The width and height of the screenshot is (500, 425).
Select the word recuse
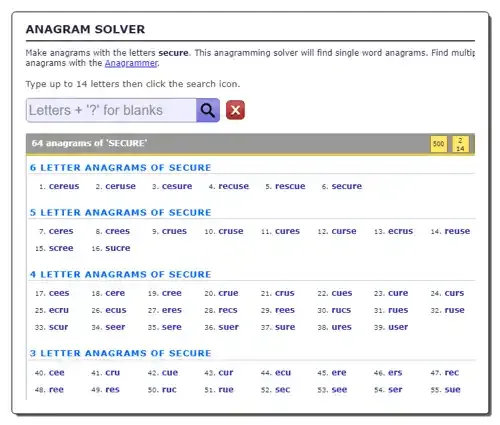point(234,186)
